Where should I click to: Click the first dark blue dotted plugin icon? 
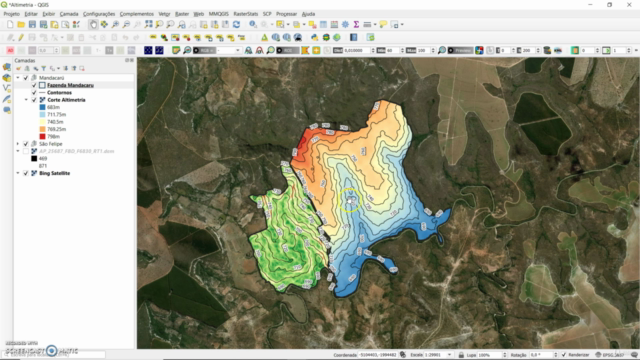[x=149, y=51]
